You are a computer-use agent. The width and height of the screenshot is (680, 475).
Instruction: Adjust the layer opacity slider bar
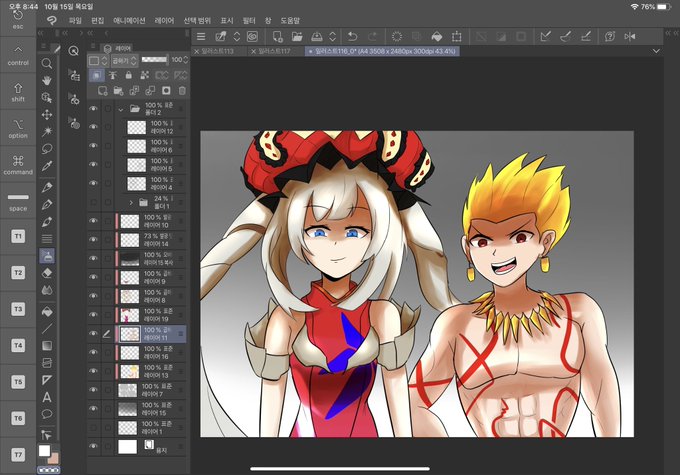[x=155, y=59]
